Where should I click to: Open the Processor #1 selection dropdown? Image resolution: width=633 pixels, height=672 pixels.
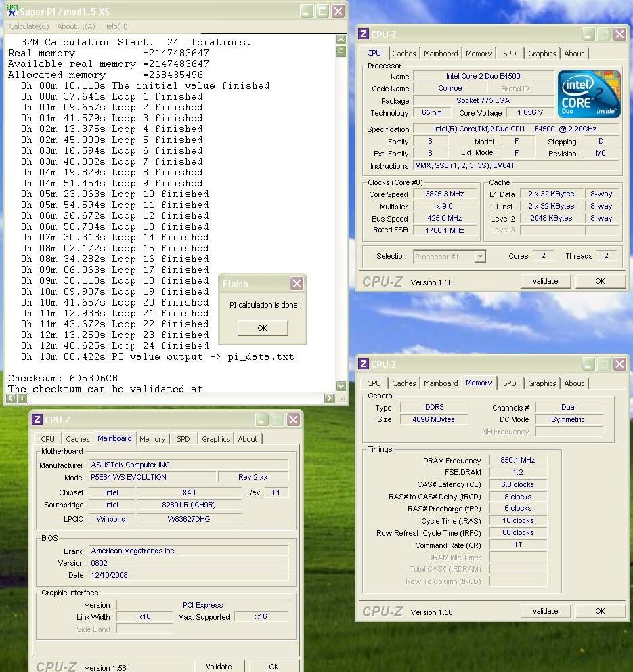480,257
